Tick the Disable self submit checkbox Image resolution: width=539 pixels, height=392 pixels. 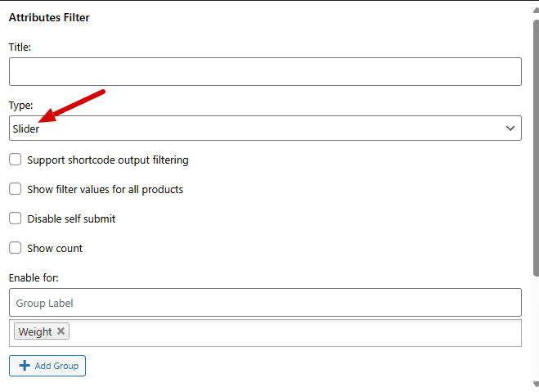[15, 219]
